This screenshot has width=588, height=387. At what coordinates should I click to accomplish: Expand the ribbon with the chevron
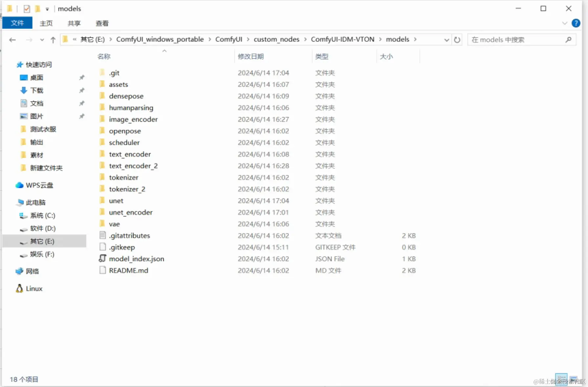[564, 23]
